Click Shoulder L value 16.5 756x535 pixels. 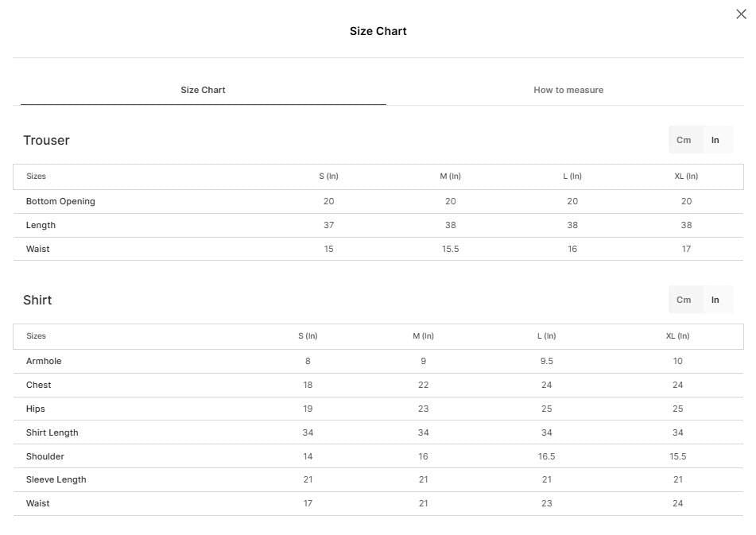tap(546, 456)
